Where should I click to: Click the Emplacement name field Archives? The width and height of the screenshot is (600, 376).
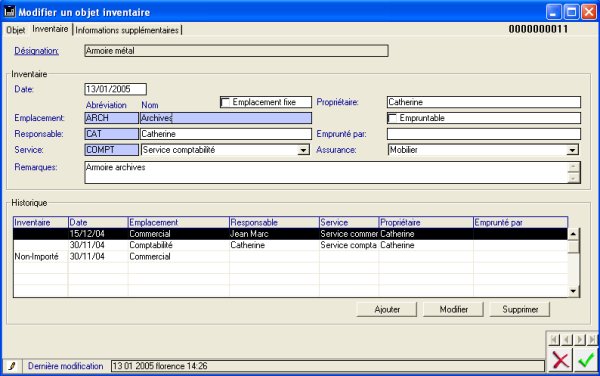[x=226, y=118]
